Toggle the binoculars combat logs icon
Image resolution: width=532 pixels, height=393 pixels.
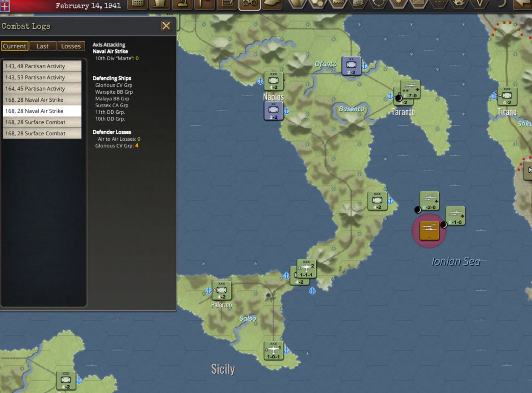pos(249,4)
